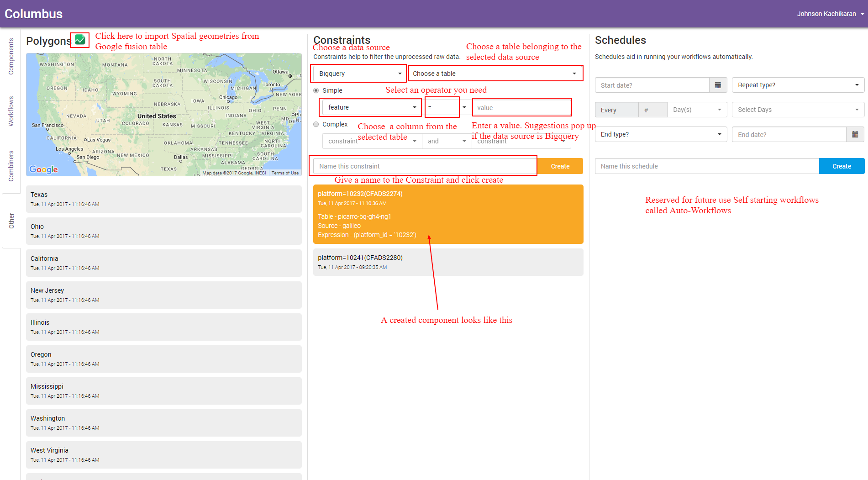Focus the End date input field
Viewport: 868px width, 480px height.
(x=789, y=134)
